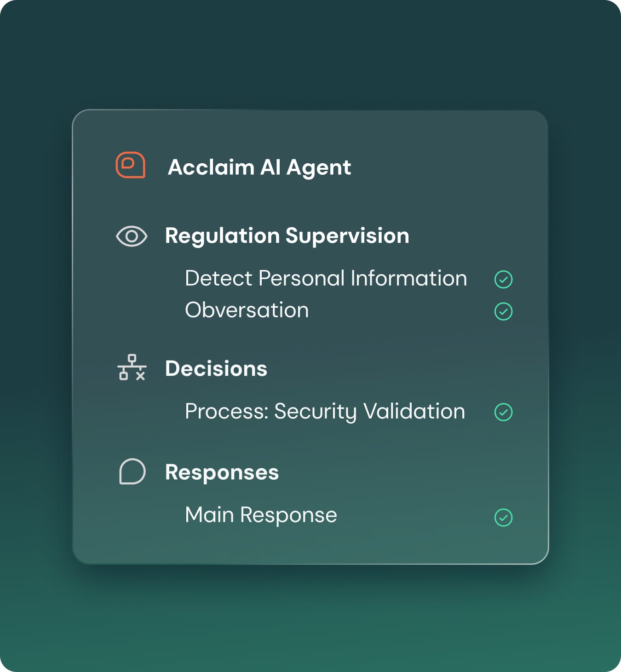Click the word Supervision in the heading
This screenshot has width=621, height=672.
347,236
